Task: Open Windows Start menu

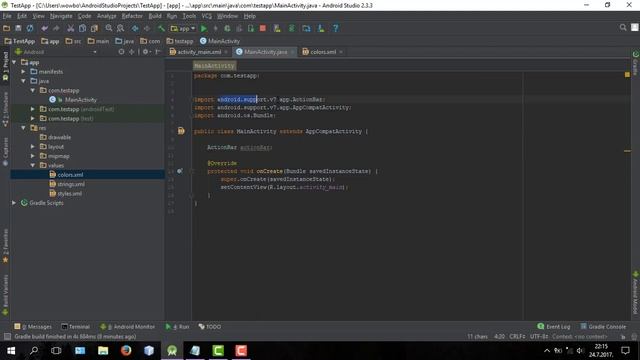Action: (x=11, y=351)
